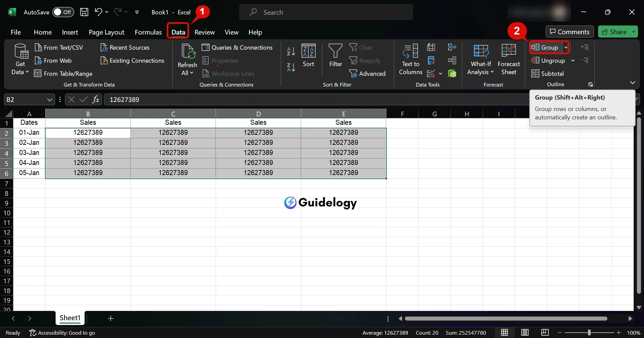644x338 pixels.
Task: Click the Select All corner triangle
Action: pos(9,113)
